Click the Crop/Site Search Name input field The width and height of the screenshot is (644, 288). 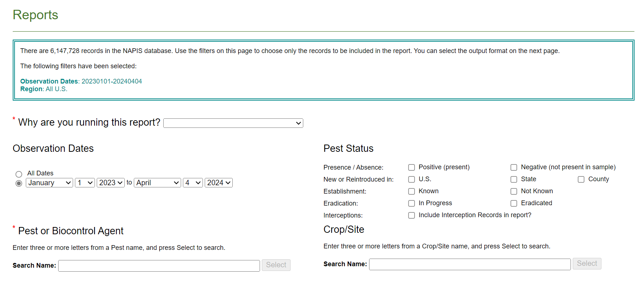point(469,264)
